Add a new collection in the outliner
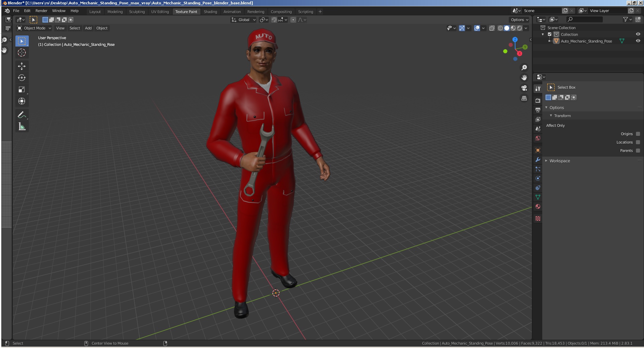 point(638,19)
